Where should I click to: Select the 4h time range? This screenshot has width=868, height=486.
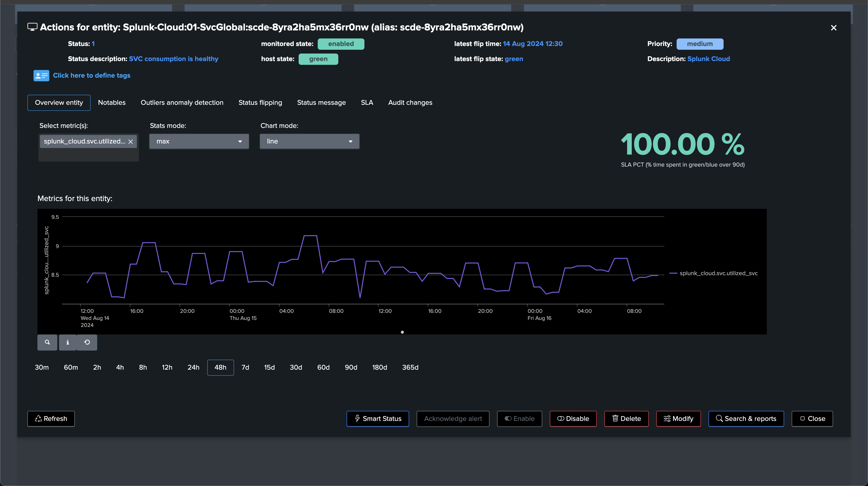tap(120, 367)
